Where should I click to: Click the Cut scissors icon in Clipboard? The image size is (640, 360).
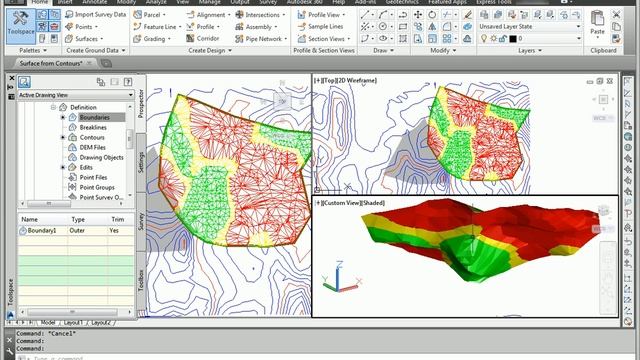click(616, 15)
